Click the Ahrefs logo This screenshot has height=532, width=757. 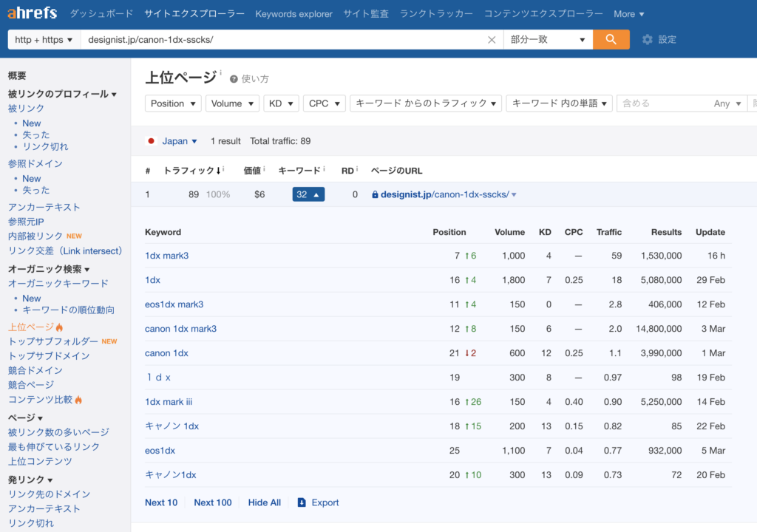pyautogui.click(x=32, y=14)
